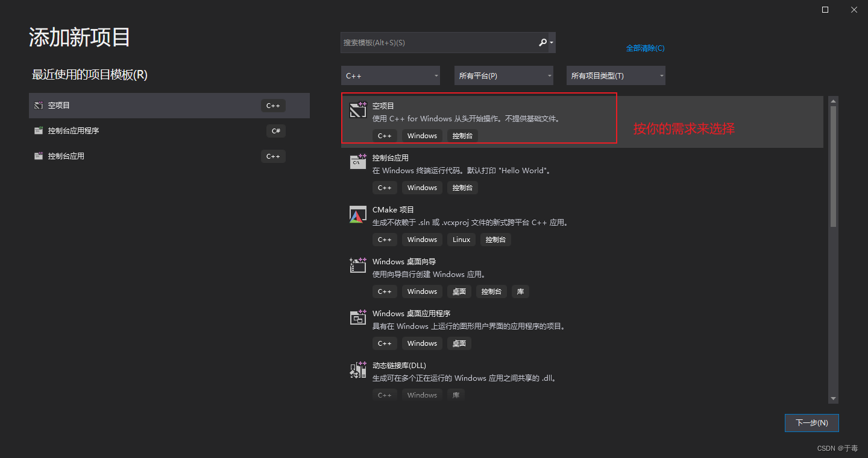Click recent 控制台应用 C++ icon

point(39,156)
